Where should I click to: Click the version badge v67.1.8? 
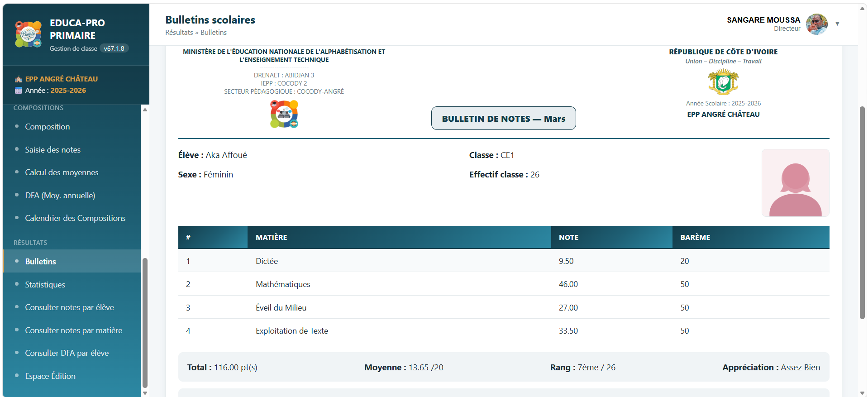click(114, 48)
